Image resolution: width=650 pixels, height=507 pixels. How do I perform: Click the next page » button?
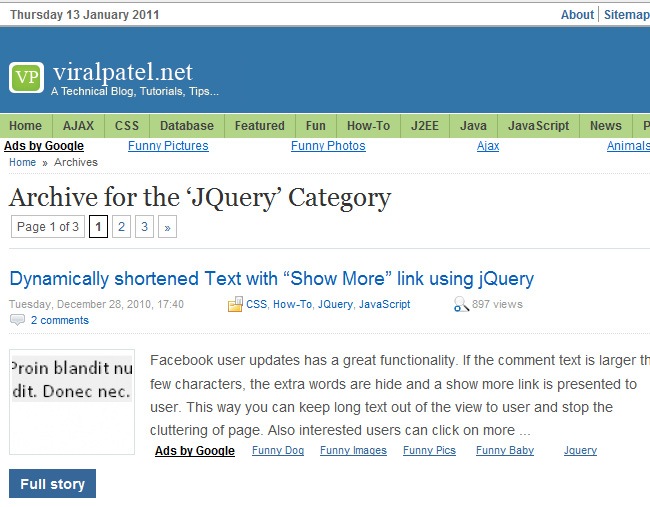coord(167,226)
